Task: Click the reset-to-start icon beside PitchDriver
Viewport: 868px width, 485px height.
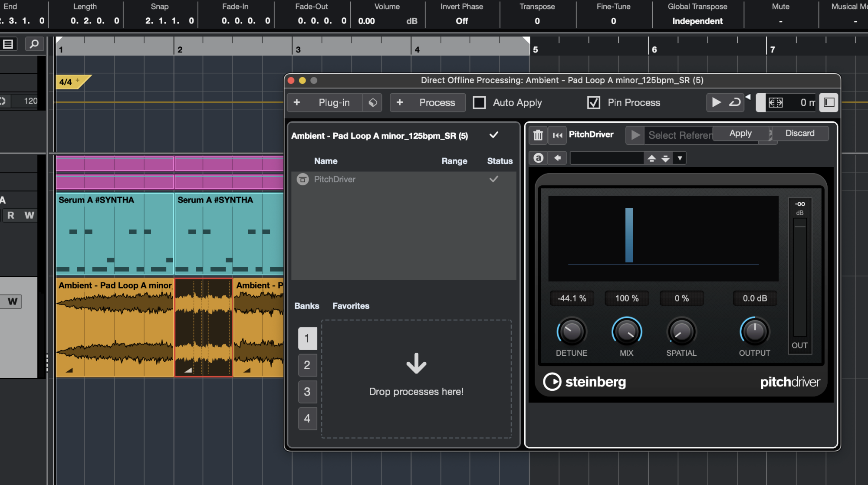Action: [557, 135]
